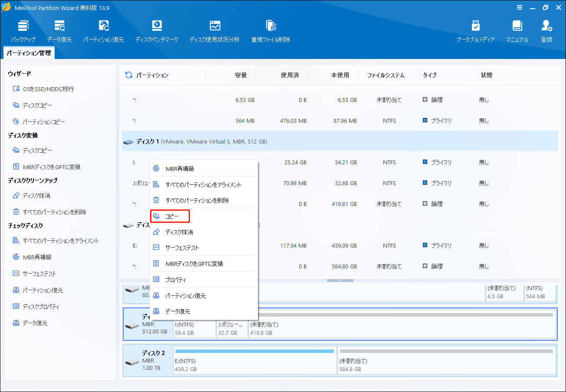This screenshot has width=566, height=392.
Task: Open ディスク使用状況分析 tool
Action: pos(215,31)
